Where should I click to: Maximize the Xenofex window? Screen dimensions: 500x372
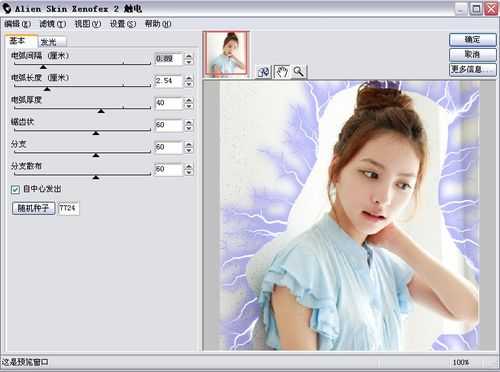476,9
